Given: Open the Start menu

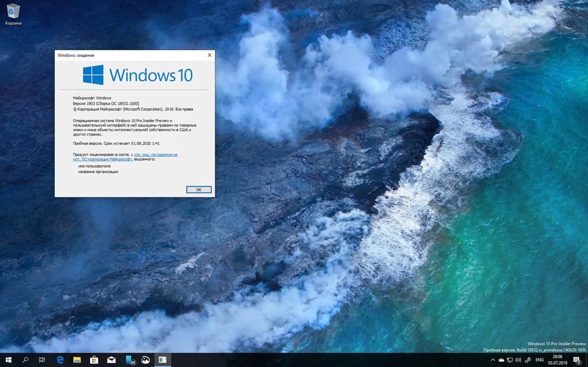Looking at the screenshot, I should tap(8, 360).
